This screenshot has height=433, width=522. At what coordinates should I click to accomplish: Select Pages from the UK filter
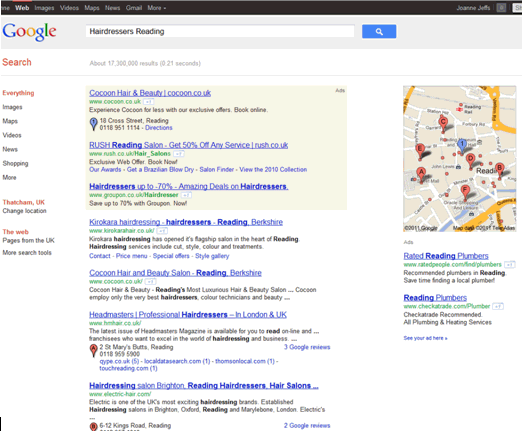tap(28, 241)
